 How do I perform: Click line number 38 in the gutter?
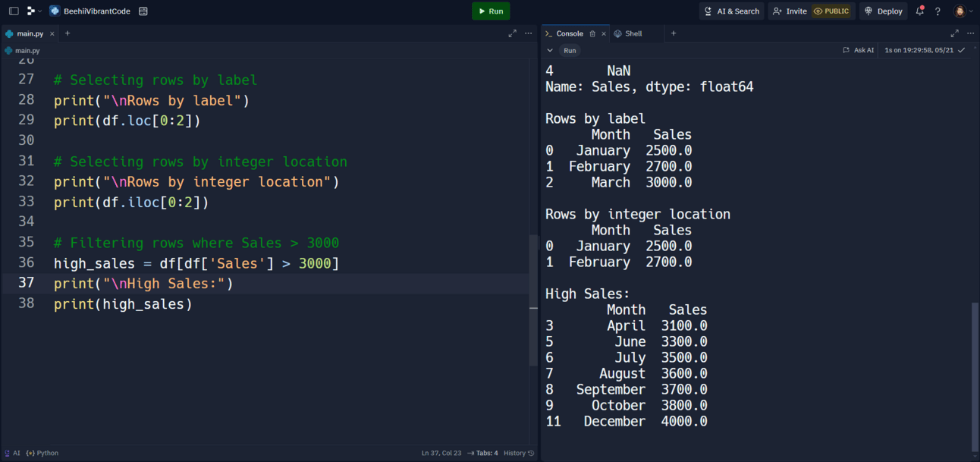[x=27, y=304]
